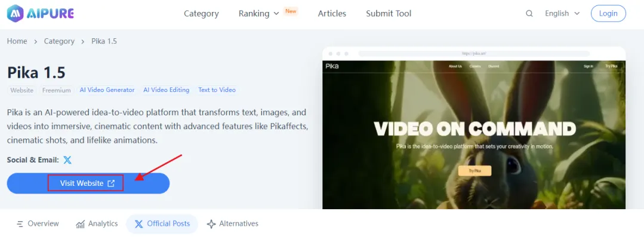Image resolution: width=644 pixels, height=239 pixels.
Task: Open the Alternatives tab
Action: (x=232, y=223)
